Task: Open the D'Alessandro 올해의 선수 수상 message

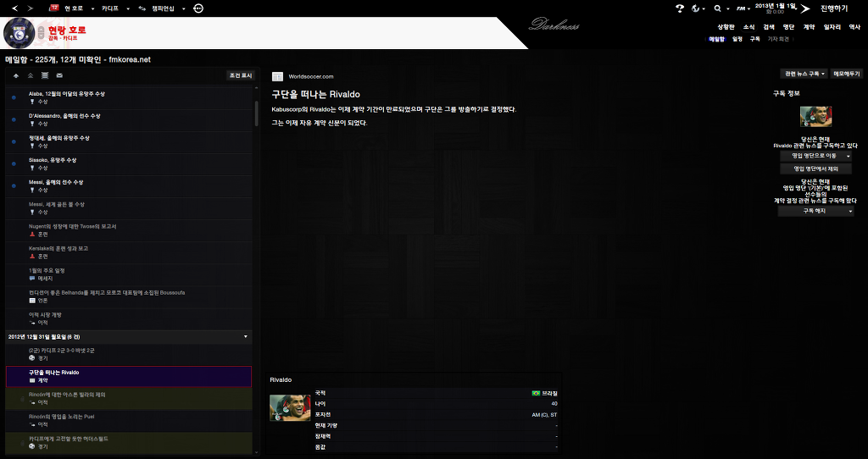Action: click(129, 120)
